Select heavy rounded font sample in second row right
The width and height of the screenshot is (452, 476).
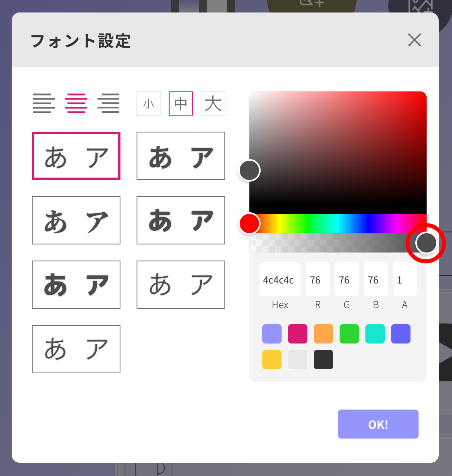coord(181,220)
